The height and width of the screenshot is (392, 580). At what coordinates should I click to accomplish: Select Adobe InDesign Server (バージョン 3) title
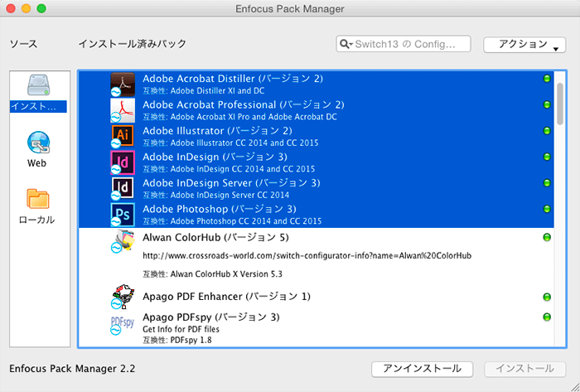(x=231, y=183)
